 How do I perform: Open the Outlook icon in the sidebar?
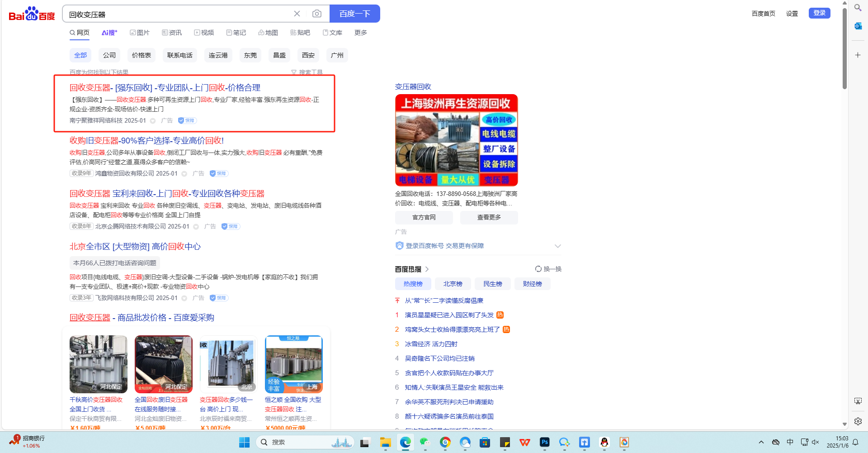coord(858,26)
